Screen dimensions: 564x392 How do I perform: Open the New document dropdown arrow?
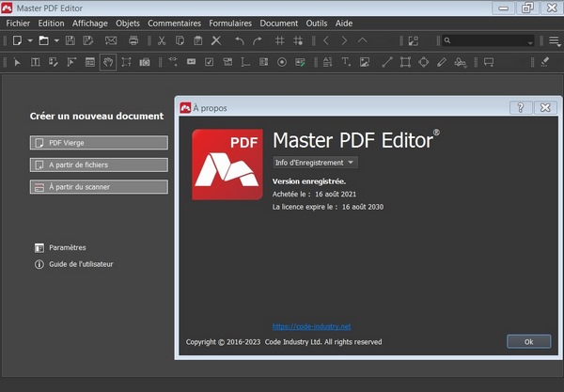coord(30,40)
